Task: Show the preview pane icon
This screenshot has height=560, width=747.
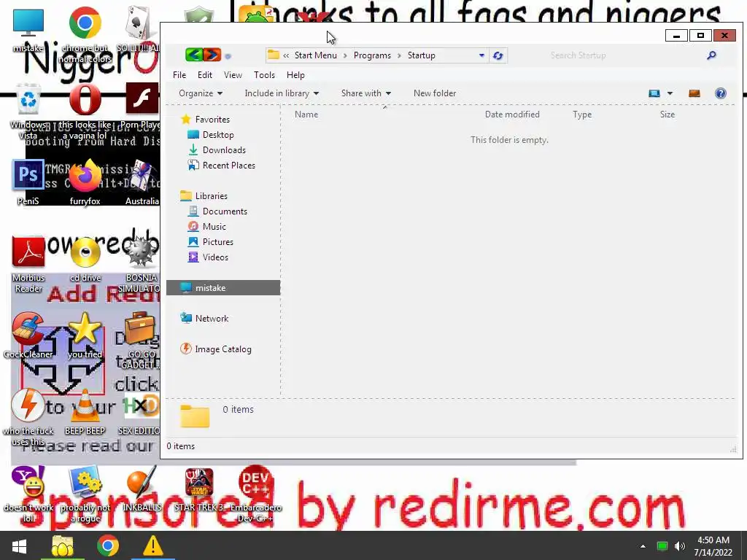Action: [x=694, y=93]
